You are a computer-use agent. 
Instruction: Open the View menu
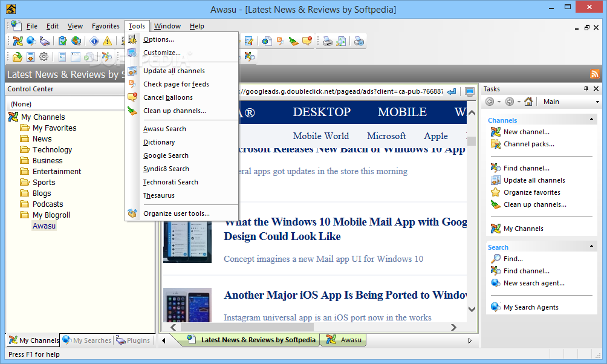point(75,26)
